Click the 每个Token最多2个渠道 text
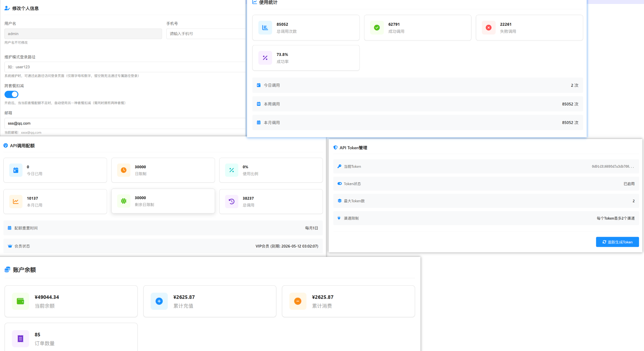Screen dimensions: 644x351 616,218
